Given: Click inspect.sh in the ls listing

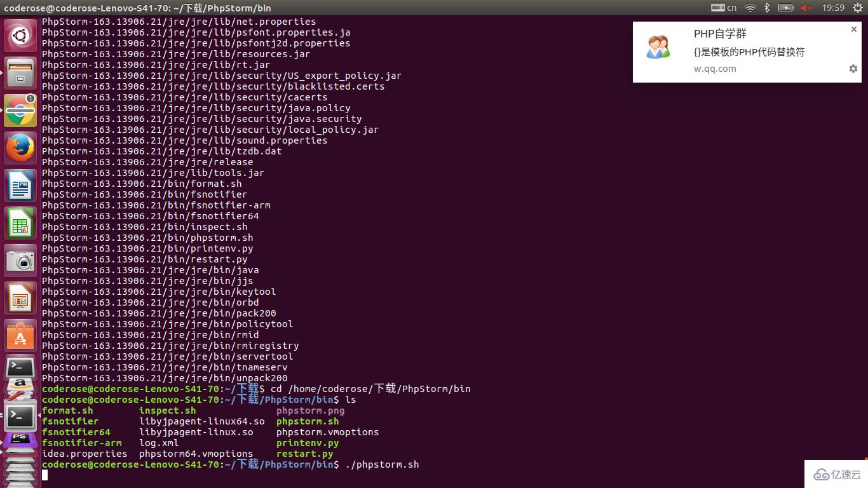Looking at the screenshot, I should coord(168,410).
